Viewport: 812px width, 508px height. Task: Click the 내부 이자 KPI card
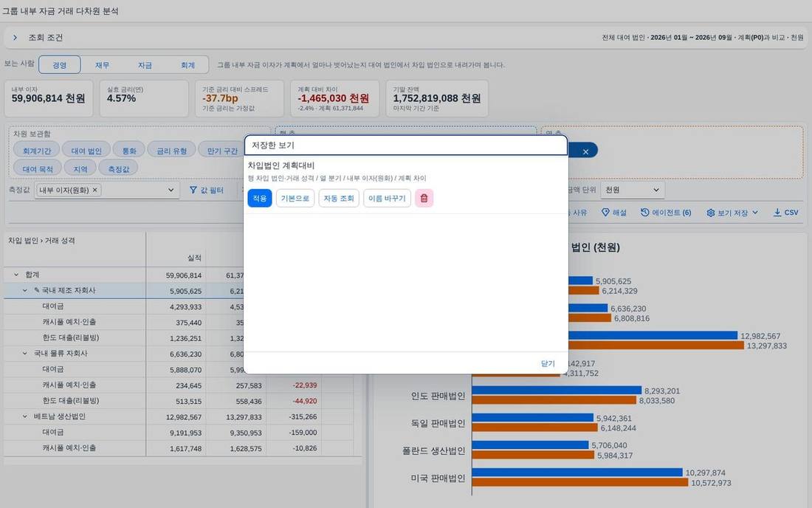[49, 98]
